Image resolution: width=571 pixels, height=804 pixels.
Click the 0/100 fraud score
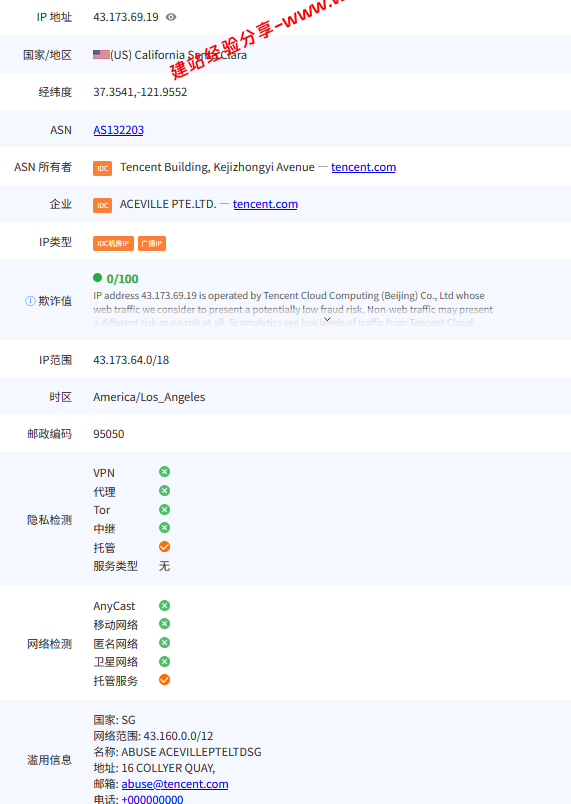coord(123,279)
